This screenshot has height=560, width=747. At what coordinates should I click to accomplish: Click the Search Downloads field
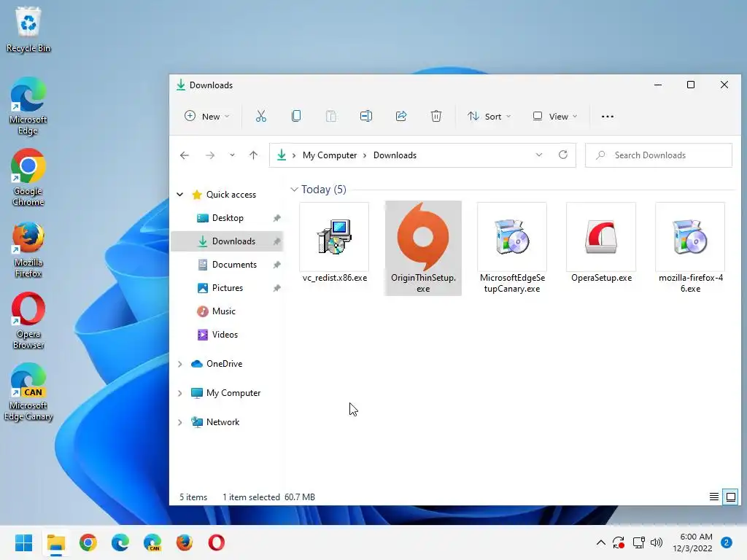[x=659, y=155]
